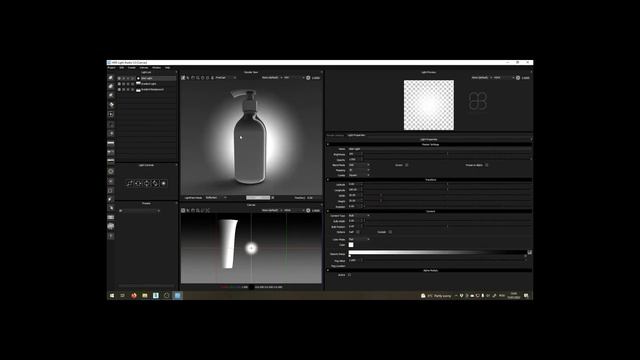Click the first tool icon in Canvas toolbar
Screen dimensions: 640x360
[x=183, y=210]
